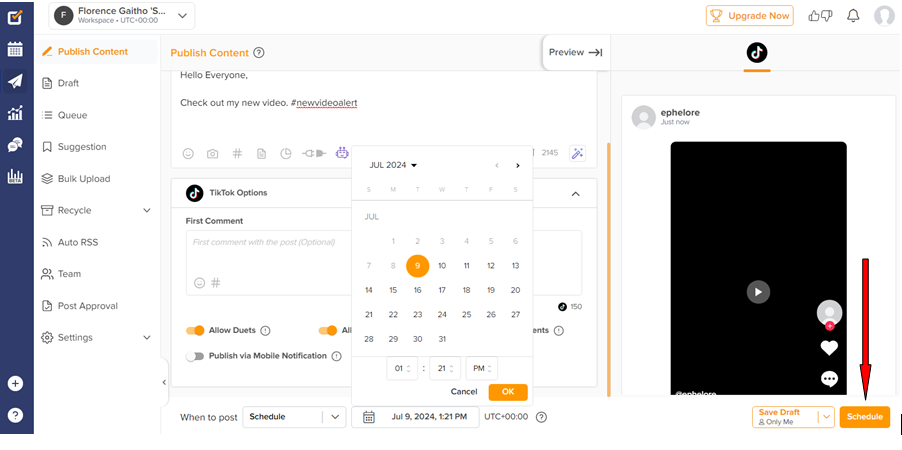Open the analytics chart icon in sidebar
This screenshot has width=902, height=450.
[x=15, y=113]
